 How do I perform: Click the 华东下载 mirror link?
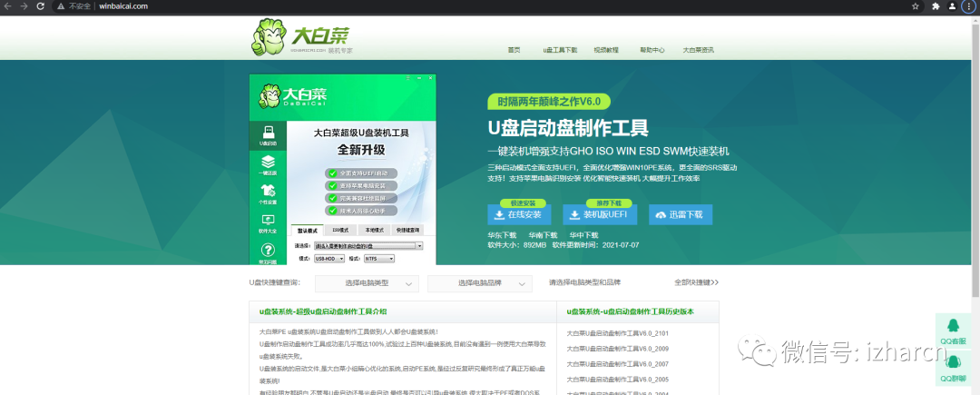tap(502, 235)
